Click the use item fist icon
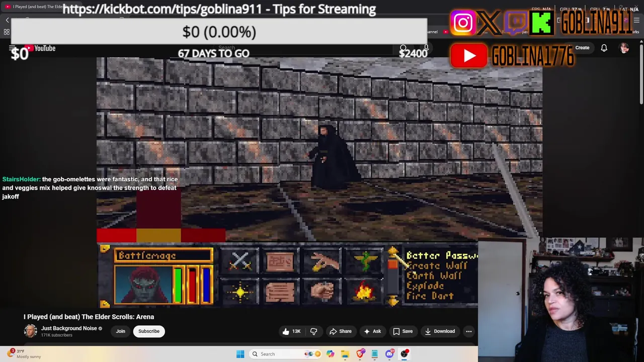 pyautogui.click(x=322, y=292)
